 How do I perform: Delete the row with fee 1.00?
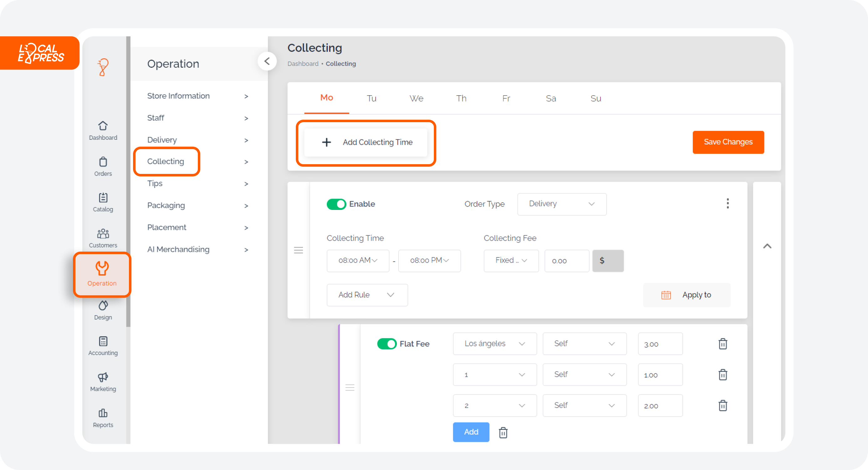[x=723, y=374]
